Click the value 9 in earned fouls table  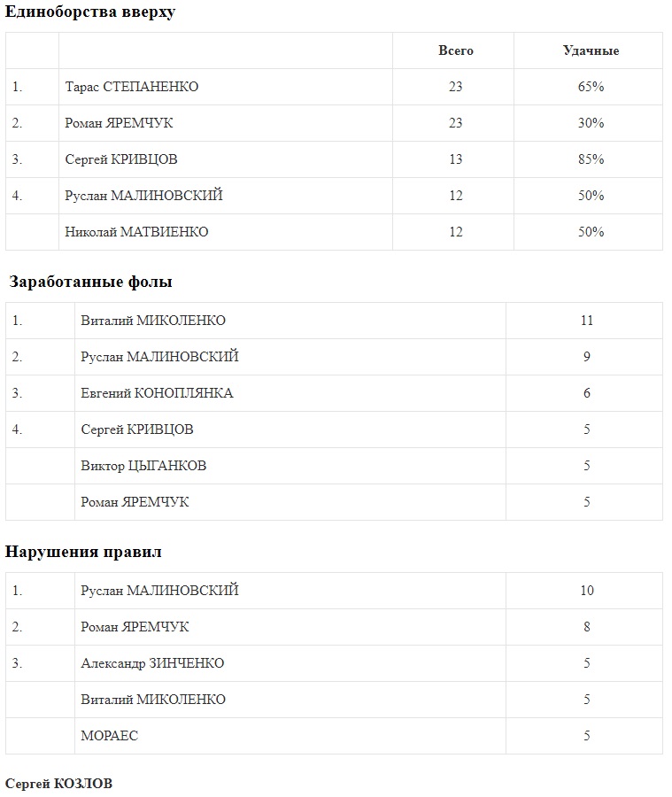tap(587, 357)
